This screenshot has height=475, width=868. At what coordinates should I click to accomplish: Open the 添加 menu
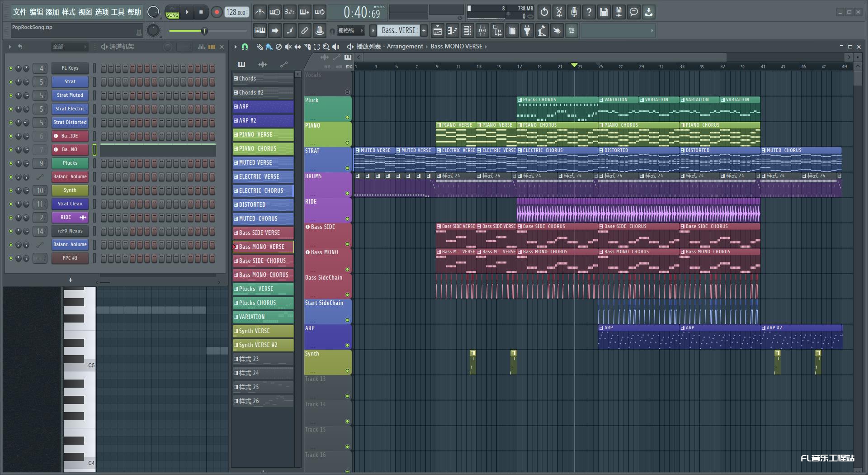pos(52,12)
